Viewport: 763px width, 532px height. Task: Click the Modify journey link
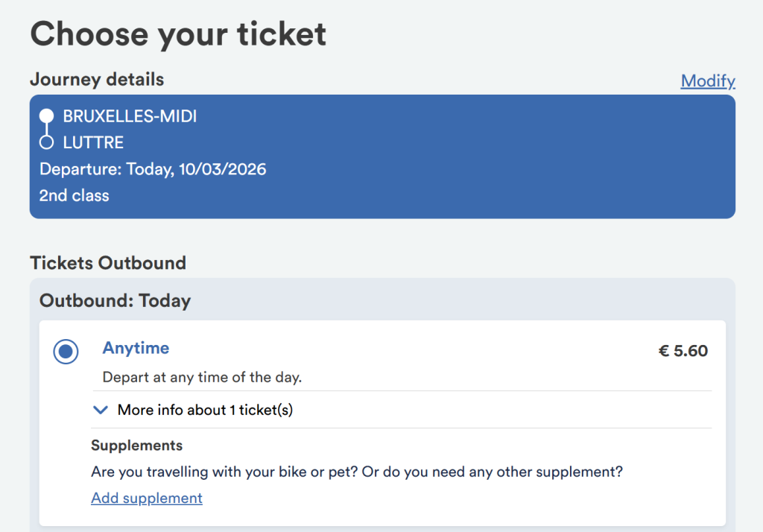point(708,81)
